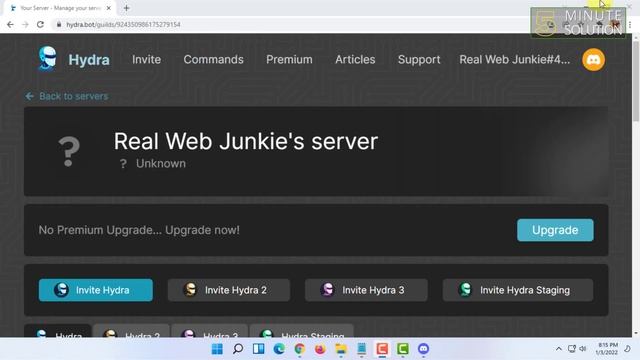Open Google Chrome from taskbar
Image resolution: width=640 pixels, height=360 pixels.
click(x=300, y=349)
